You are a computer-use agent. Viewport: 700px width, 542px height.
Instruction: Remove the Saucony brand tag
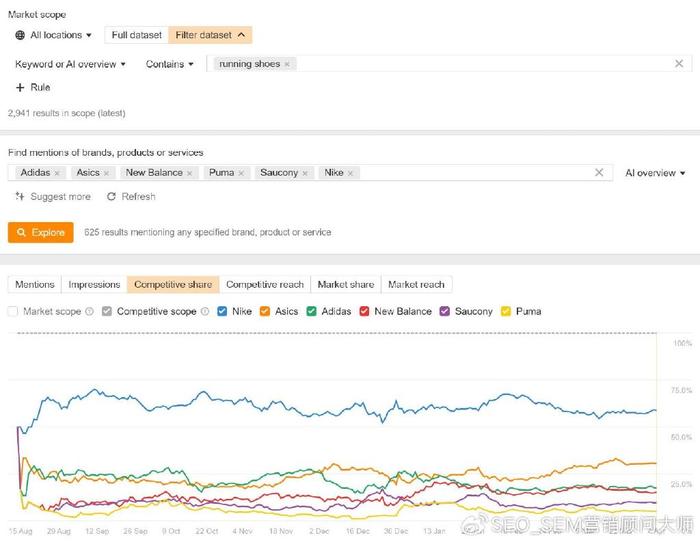[305, 173]
